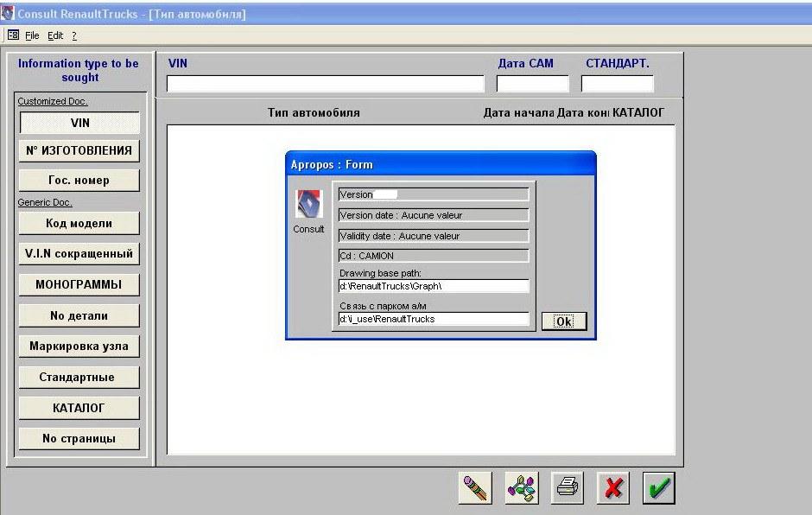Click the Renault Consult logo in the dialog
Viewport: 812px width, 515px height.
click(308, 205)
